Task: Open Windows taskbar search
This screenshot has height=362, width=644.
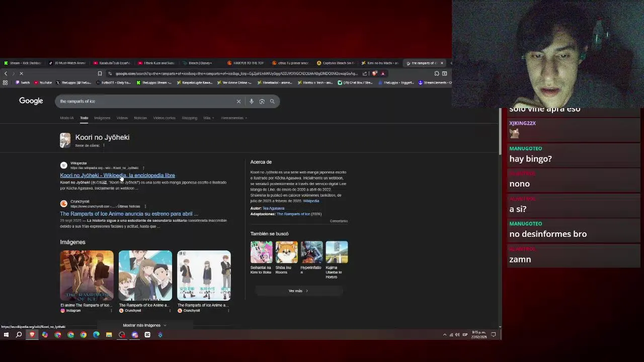Action: click(19, 335)
